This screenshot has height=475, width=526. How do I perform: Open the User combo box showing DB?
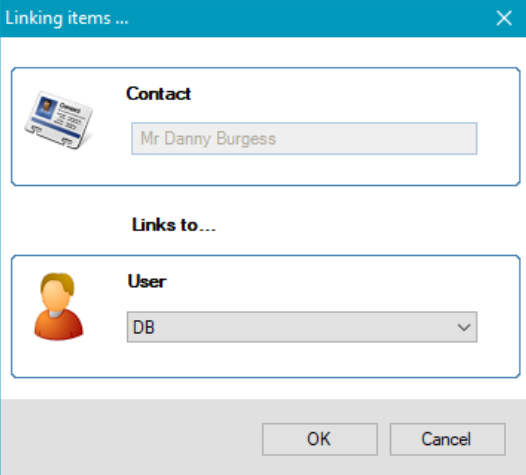coord(302,327)
